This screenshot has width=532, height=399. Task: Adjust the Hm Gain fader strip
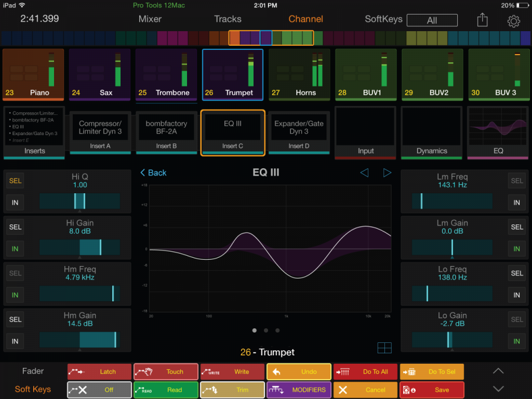click(79, 340)
